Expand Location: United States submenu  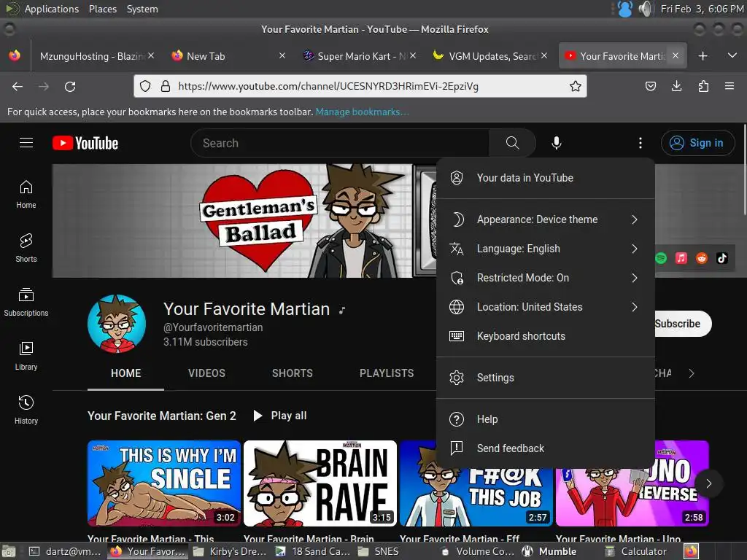tap(546, 307)
